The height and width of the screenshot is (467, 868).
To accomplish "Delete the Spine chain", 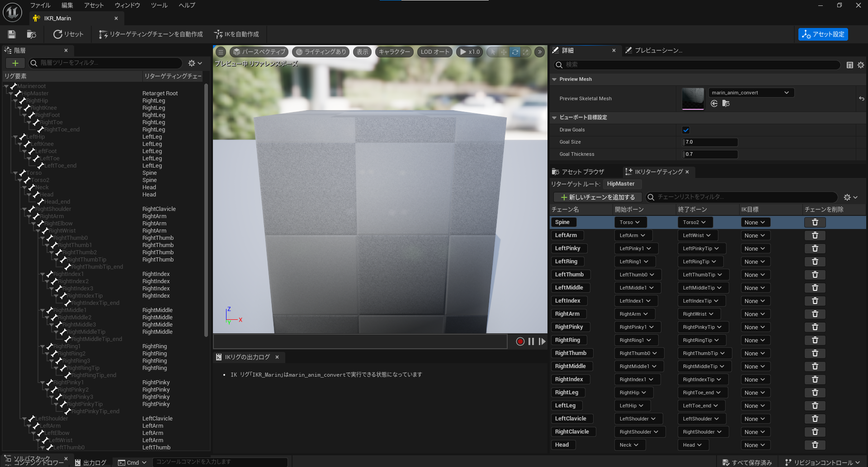I will point(815,222).
